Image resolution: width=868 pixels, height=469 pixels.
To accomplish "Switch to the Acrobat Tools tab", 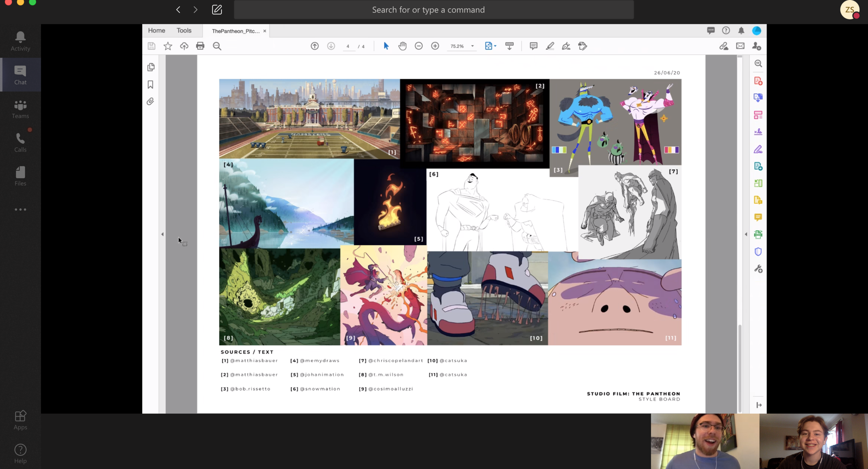I will click(184, 31).
